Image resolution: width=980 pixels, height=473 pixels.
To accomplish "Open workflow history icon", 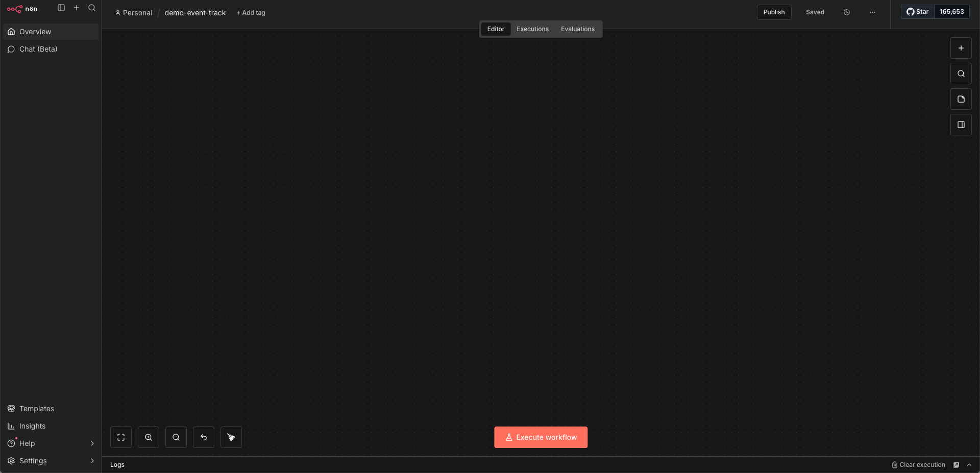I will (x=847, y=12).
